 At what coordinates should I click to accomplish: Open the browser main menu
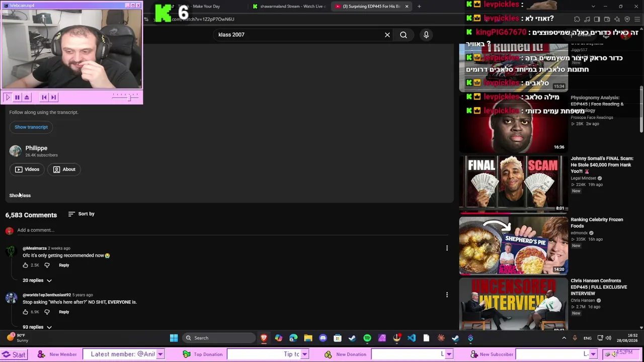637,19
